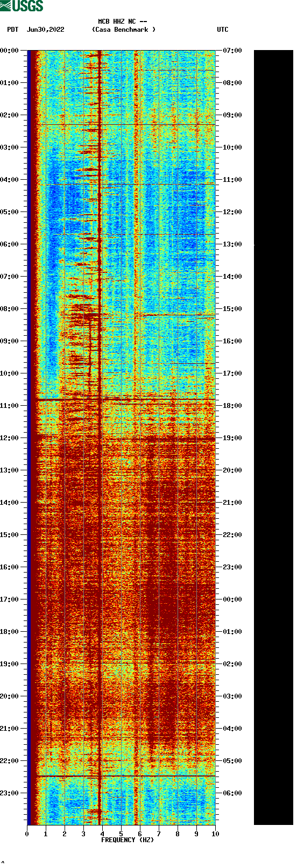Click the 0 tick on the frequency axis

click(x=27, y=834)
